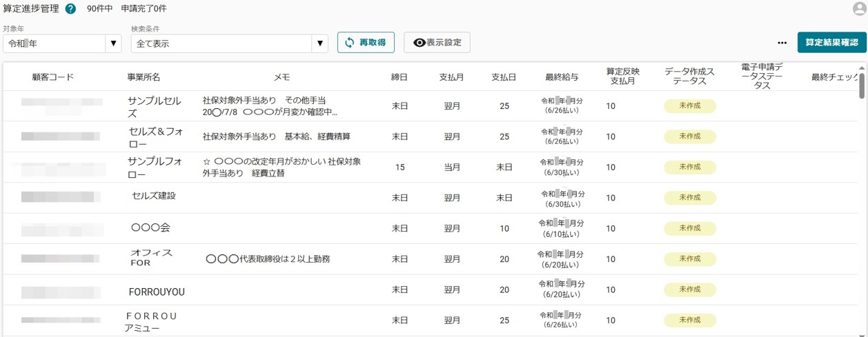
Task: Expand the 対象年 dropdown arrow
Action: (114, 43)
